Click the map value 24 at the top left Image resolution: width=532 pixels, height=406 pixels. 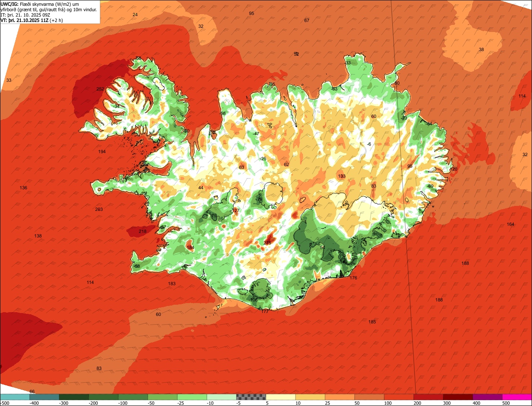[x=135, y=15]
